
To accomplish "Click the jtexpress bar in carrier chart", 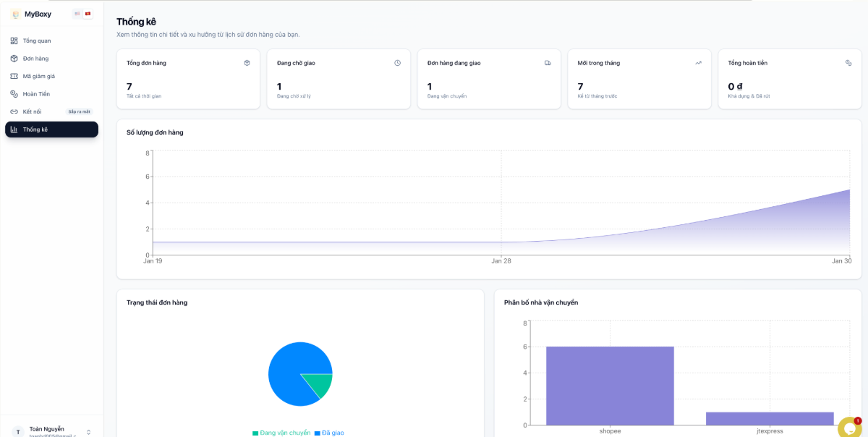I will pyautogui.click(x=770, y=418).
